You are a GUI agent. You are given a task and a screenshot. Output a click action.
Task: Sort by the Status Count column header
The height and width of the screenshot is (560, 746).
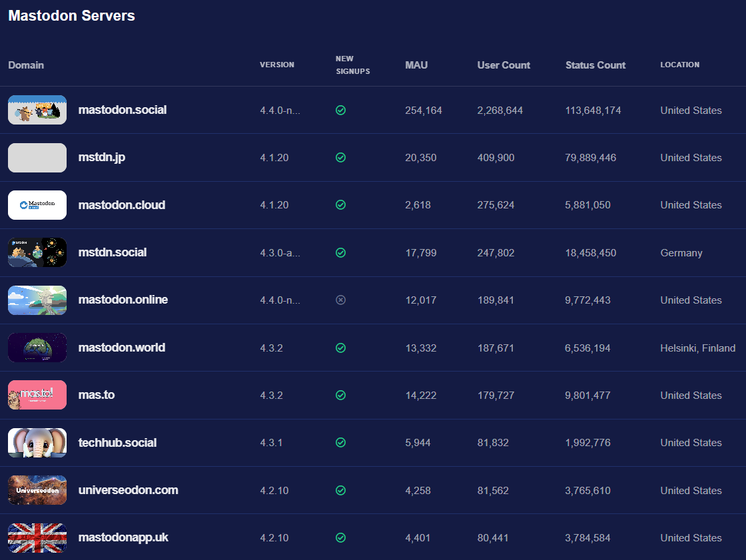tap(595, 65)
